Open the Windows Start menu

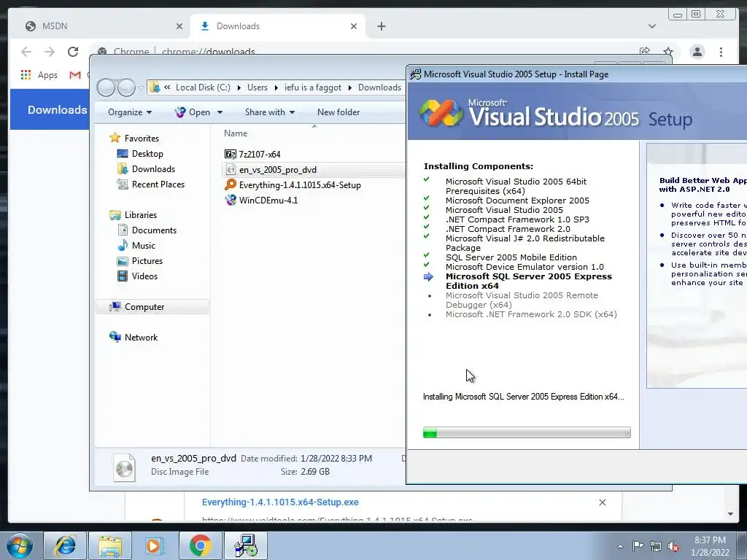click(x=19, y=545)
